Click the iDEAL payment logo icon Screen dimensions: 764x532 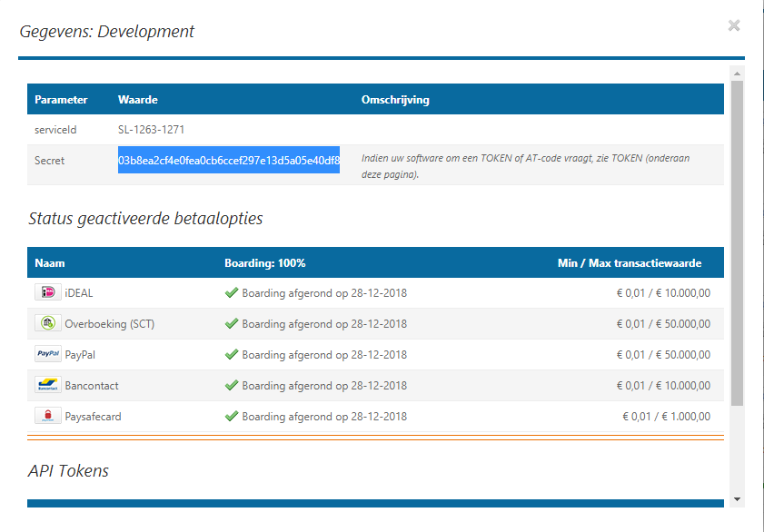[x=47, y=293]
